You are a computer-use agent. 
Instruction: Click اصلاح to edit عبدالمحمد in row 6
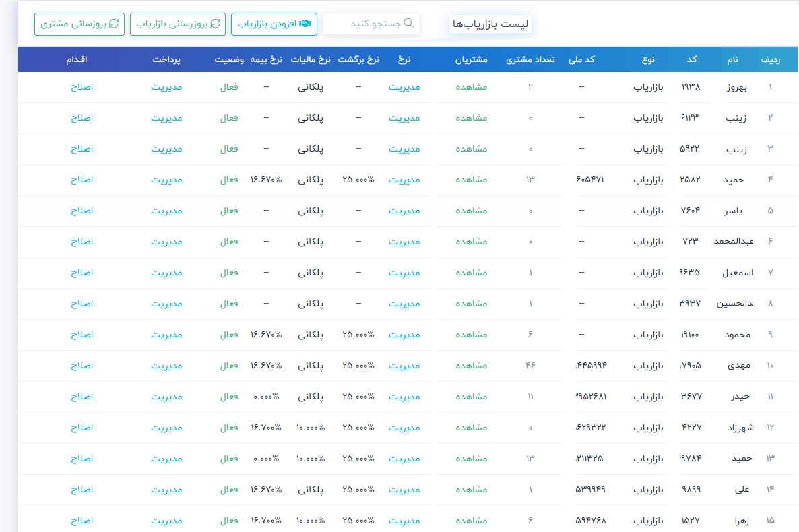pyautogui.click(x=82, y=242)
